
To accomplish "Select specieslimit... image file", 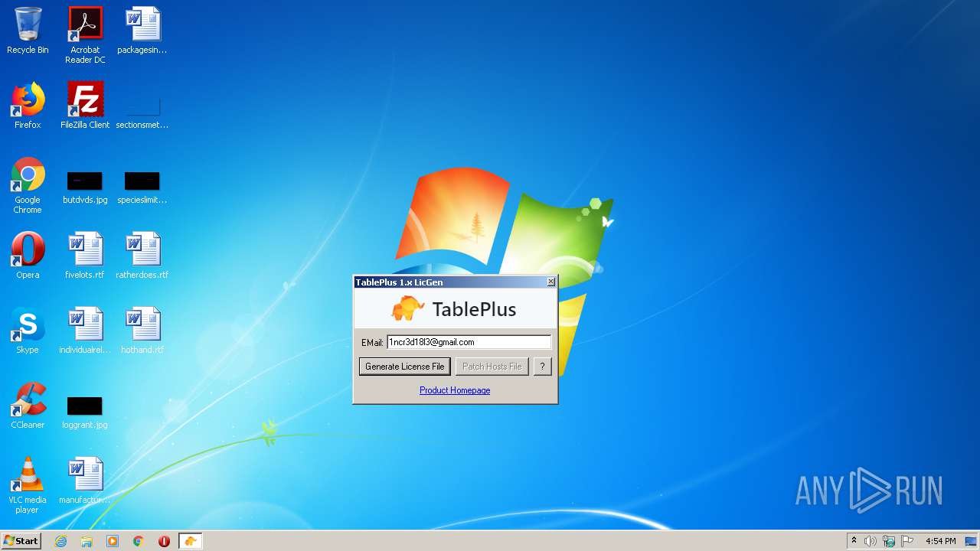I will (142, 187).
